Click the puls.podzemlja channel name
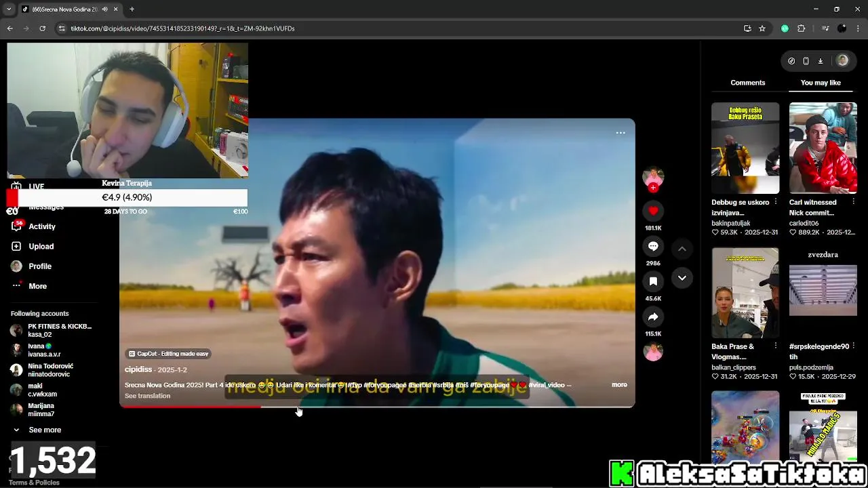This screenshot has height=488, width=868. tap(811, 367)
